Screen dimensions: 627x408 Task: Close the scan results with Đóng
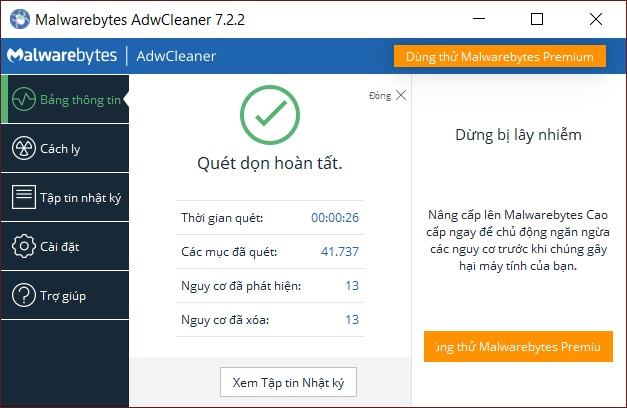pyautogui.click(x=387, y=96)
